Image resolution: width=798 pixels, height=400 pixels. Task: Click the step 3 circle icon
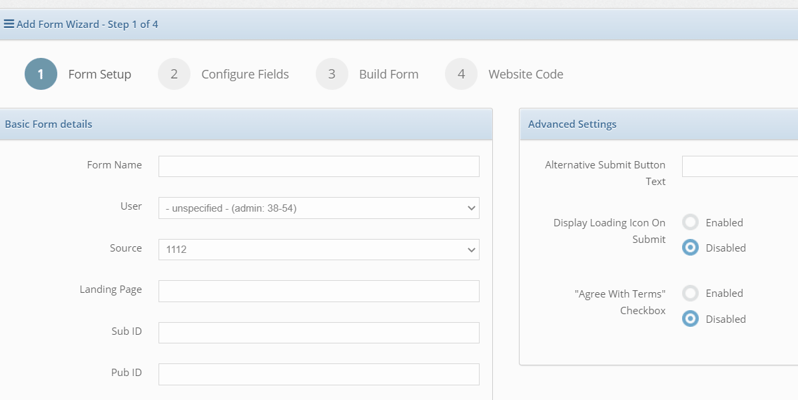(x=332, y=74)
